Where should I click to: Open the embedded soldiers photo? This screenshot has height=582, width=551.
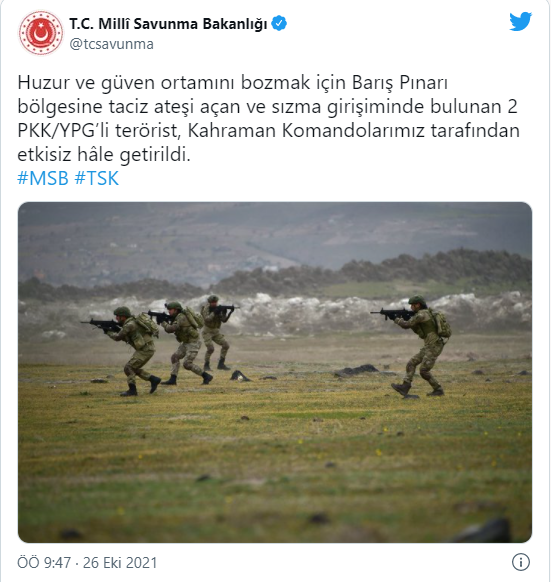pyautogui.click(x=275, y=372)
